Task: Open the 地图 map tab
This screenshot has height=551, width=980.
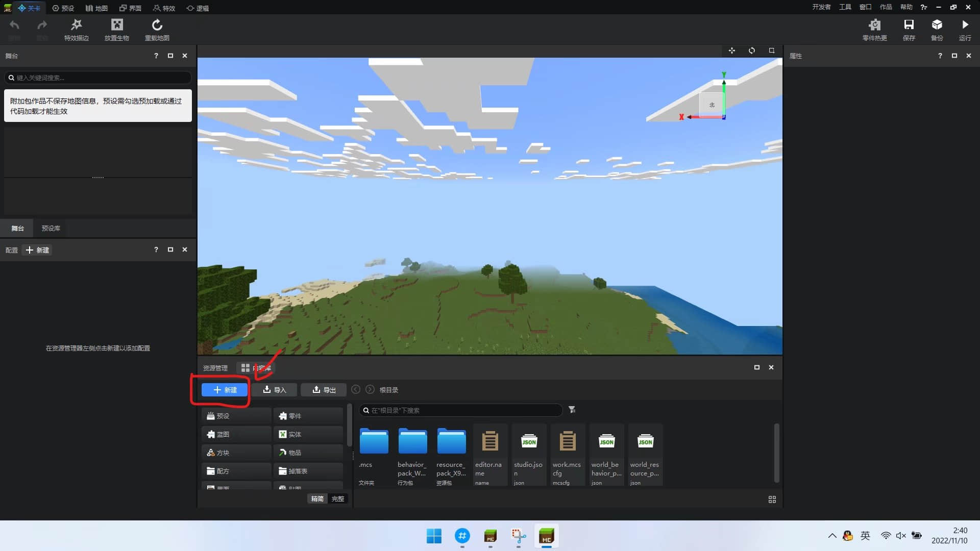Action: 96,8
